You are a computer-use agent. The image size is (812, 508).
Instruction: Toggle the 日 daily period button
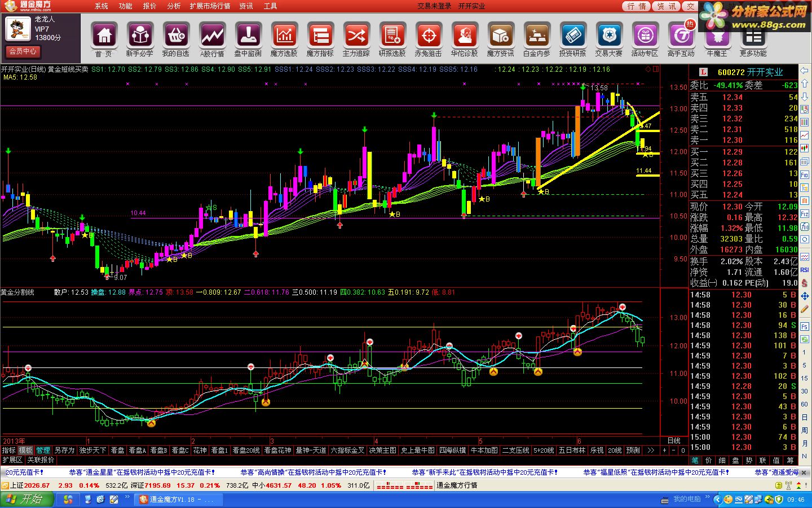(x=805, y=417)
